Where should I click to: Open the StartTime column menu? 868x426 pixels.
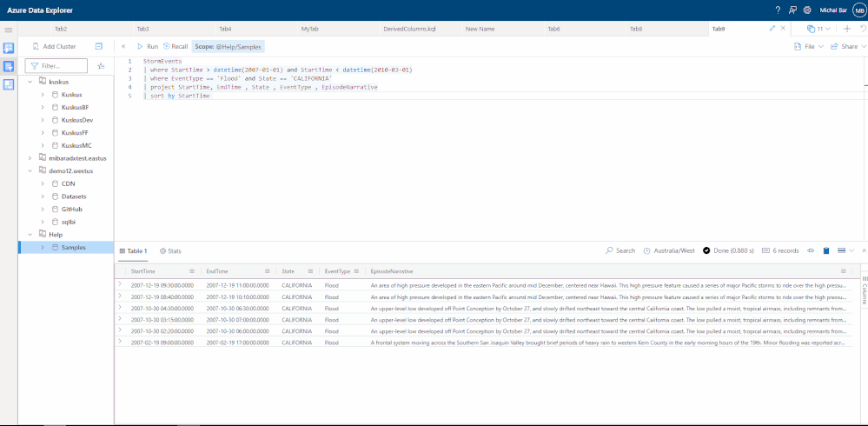point(192,271)
